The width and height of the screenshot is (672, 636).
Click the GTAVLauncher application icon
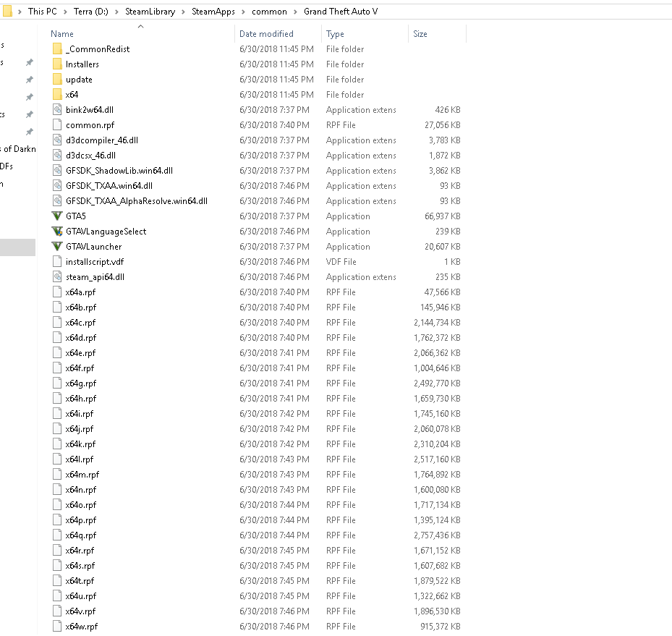[x=57, y=247]
